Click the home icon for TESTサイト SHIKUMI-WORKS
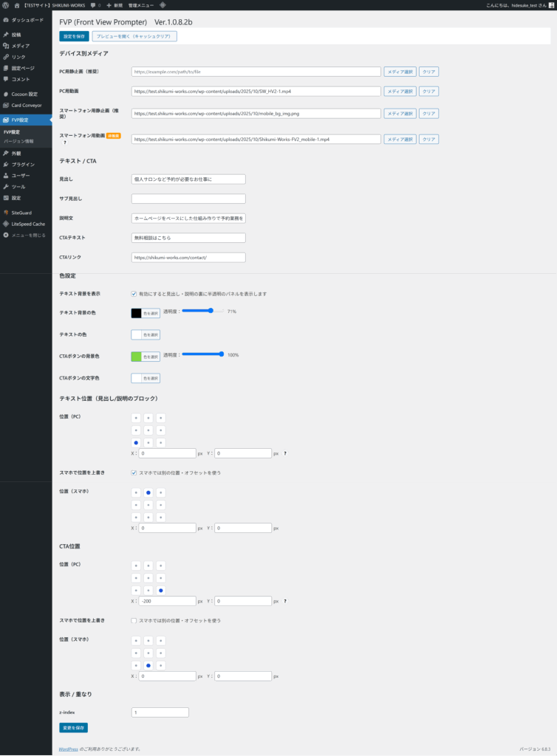Viewport: 557px width, 756px height. tap(18, 4)
